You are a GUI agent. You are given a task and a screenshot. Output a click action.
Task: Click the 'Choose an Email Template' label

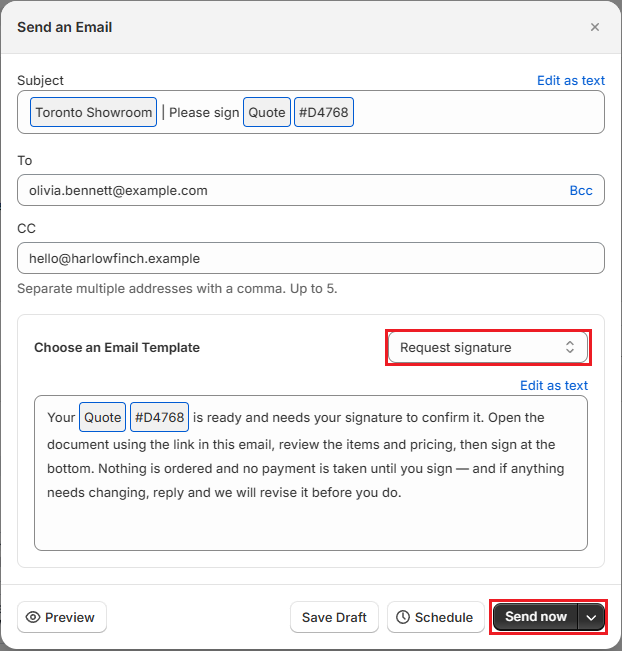117,348
